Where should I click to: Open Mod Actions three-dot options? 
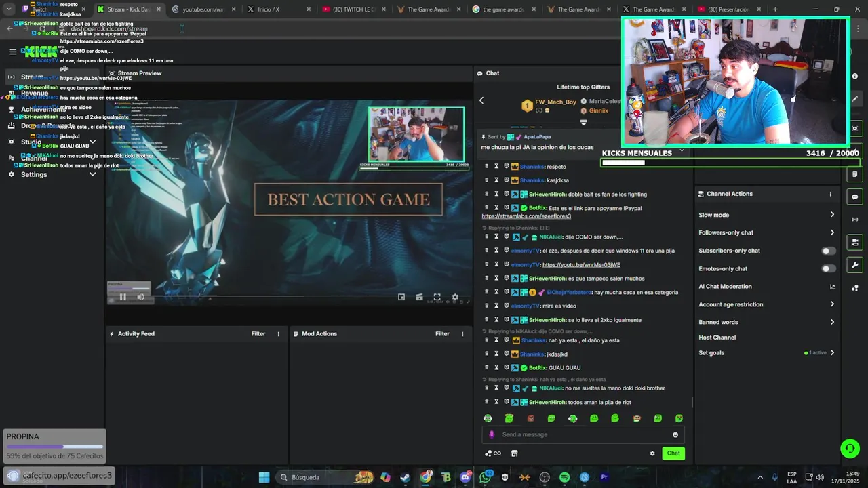click(462, 334)
